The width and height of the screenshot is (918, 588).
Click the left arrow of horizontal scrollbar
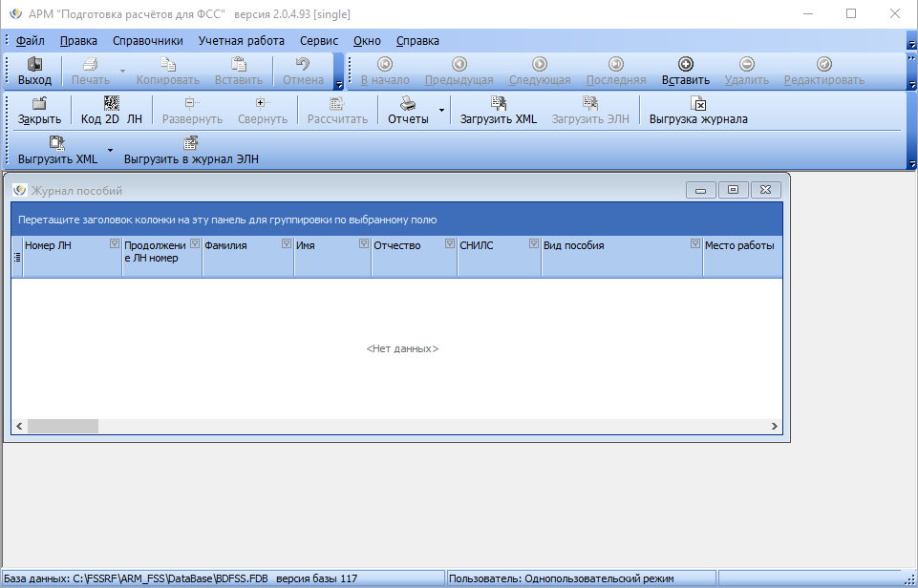(19, 426)
